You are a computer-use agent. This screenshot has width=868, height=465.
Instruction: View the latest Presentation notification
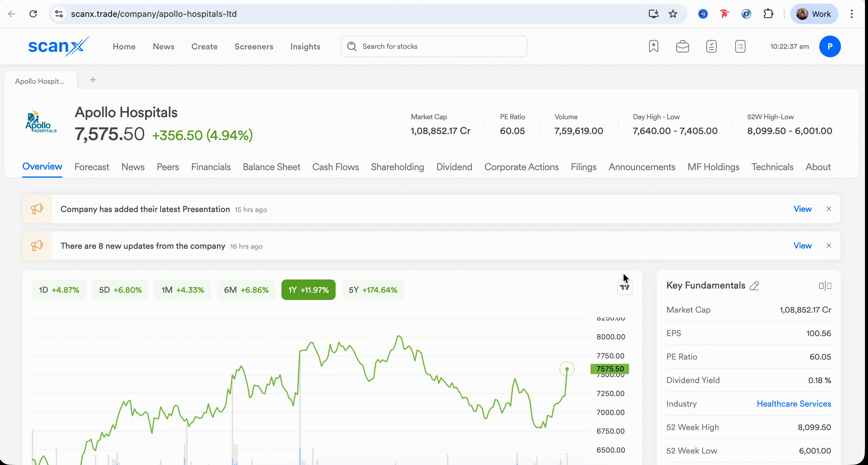[803, 209]
